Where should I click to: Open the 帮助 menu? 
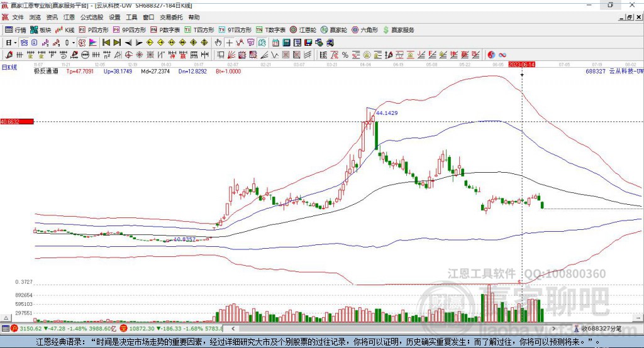tap(194, 17)
